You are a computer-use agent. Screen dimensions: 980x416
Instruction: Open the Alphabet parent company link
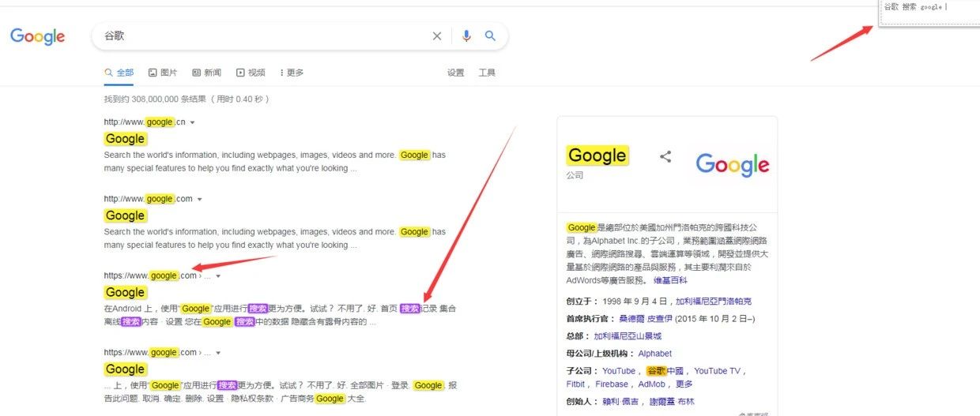[x=655, y=354]
